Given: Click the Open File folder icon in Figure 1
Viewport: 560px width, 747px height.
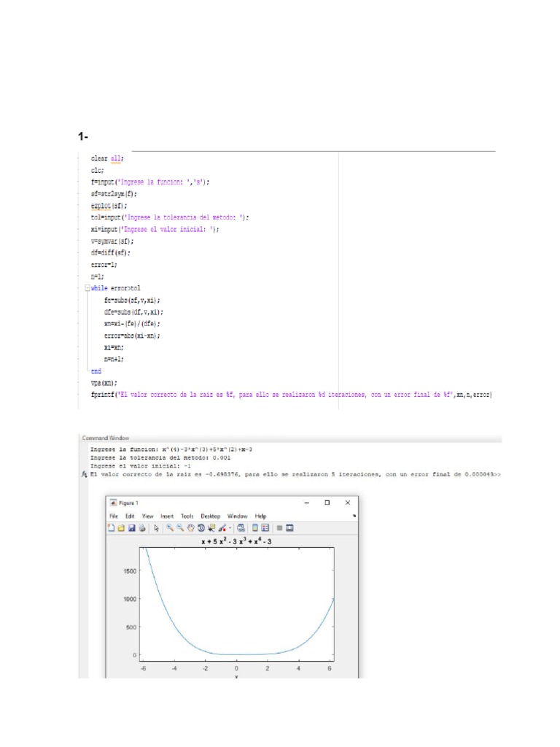Looking at the screenshot, I should (x=121, y=528).
